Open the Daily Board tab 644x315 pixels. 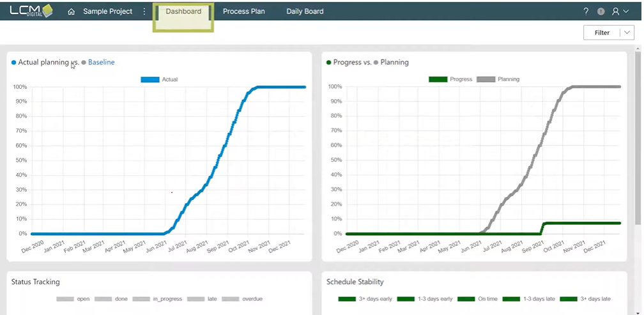pos(305,12)
